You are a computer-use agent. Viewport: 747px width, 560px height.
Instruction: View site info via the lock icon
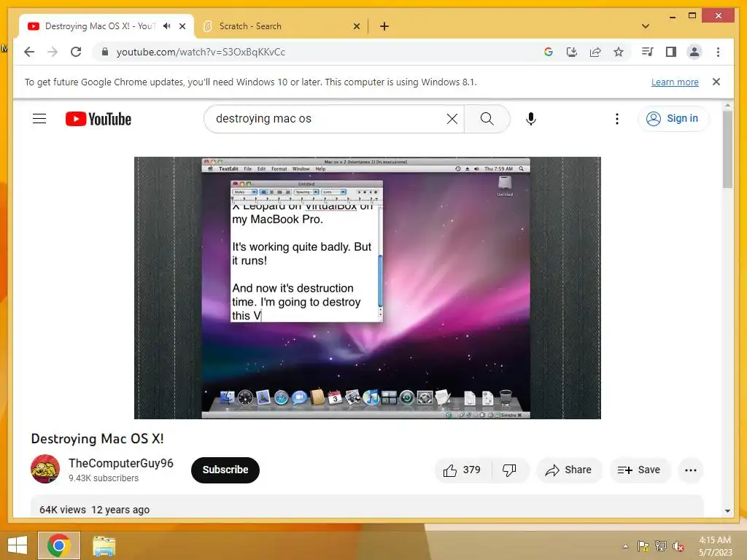point(105,52)
